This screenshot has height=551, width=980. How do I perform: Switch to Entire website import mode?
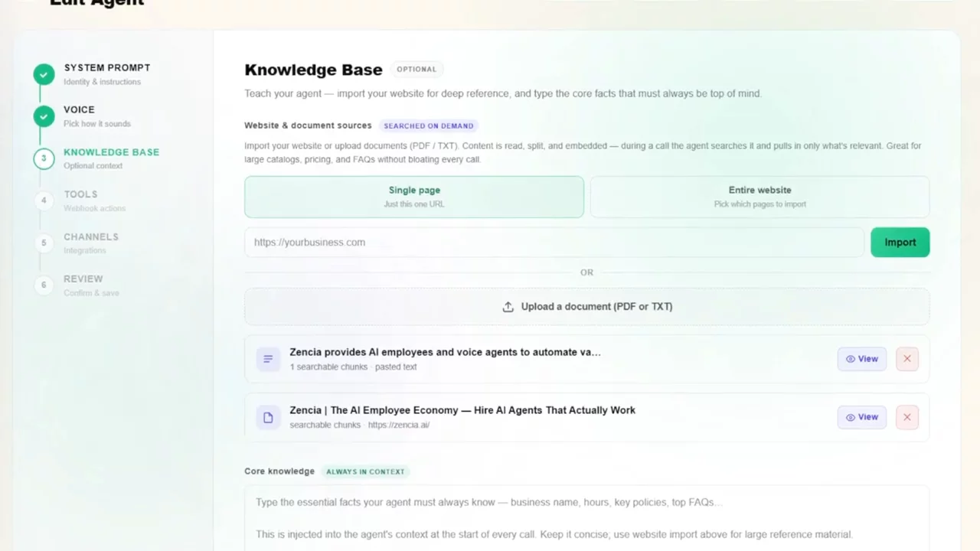tap(759, 197)
